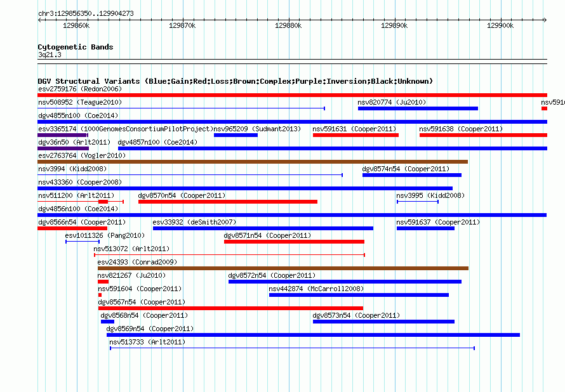
Task: Click nsv511200 (Arlt2011) label
Action: point(76,195)
